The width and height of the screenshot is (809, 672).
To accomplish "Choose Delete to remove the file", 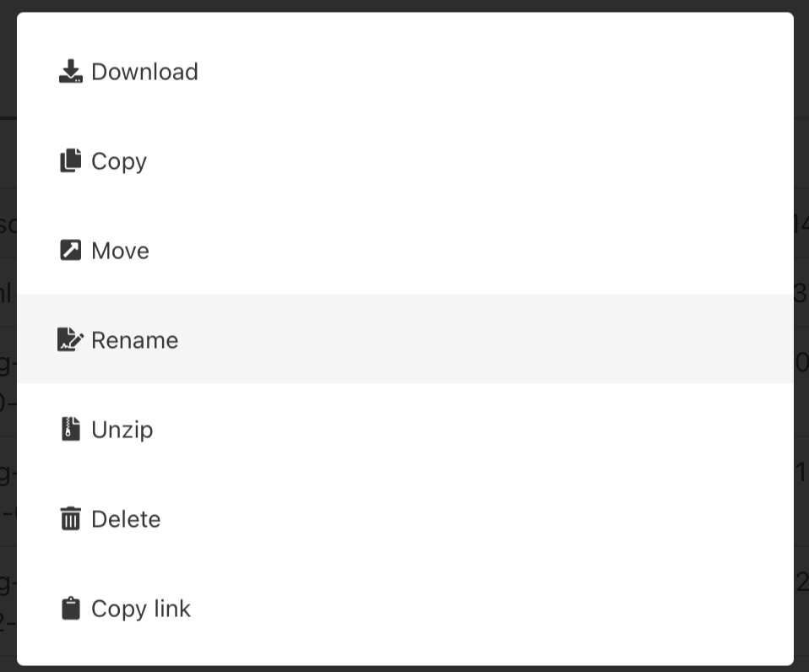I will 126,518.
